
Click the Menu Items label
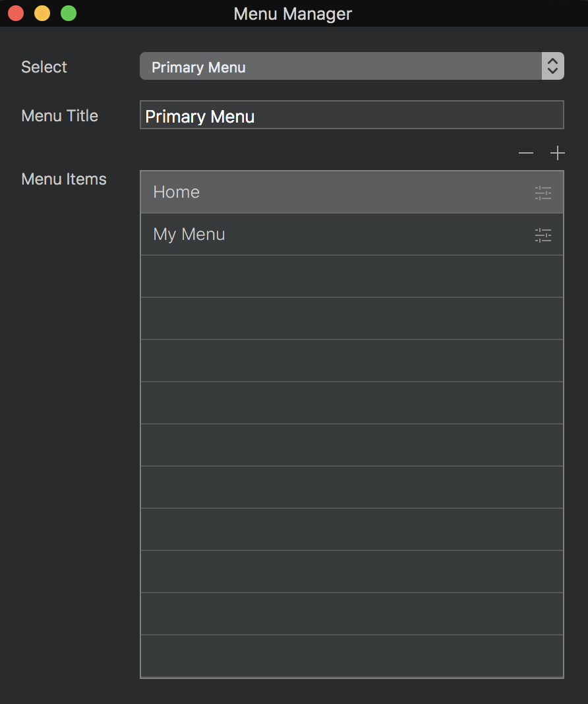(x=63, y=179)
